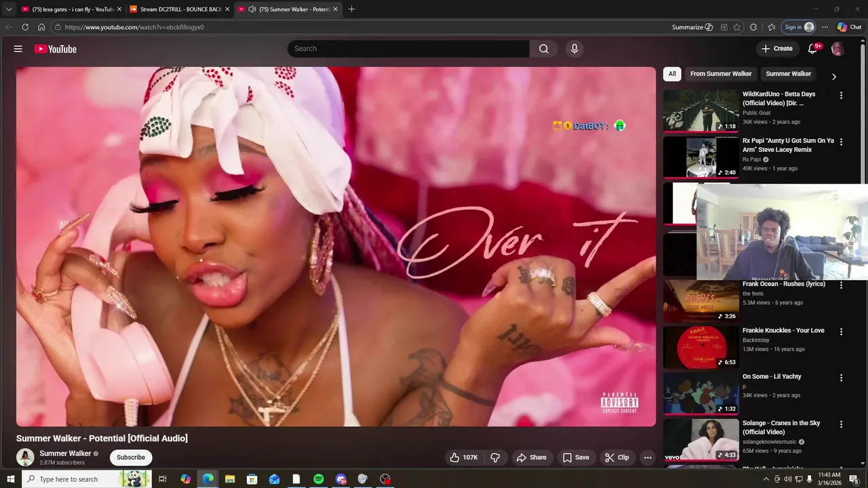Select the Summer Walker filter chip
This screenshot has width=868, height=488.
coord(788,74)
